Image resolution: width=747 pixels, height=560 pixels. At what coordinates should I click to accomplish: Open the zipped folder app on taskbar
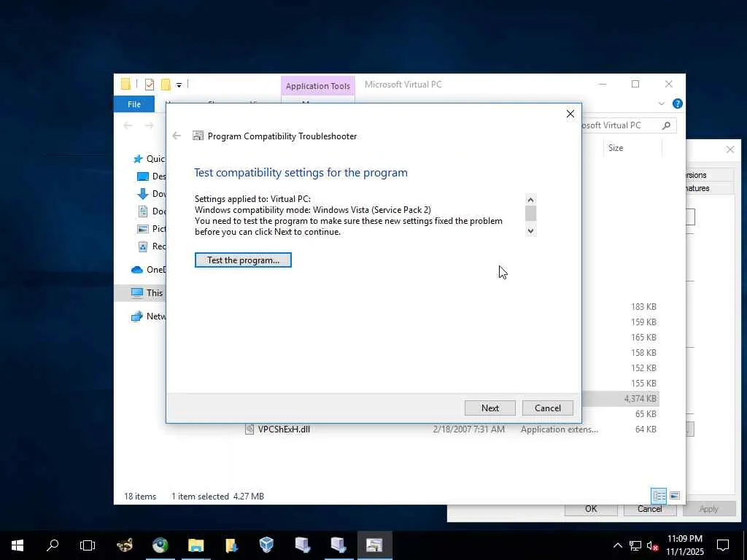pyautogui.click(x=231, y=545)
